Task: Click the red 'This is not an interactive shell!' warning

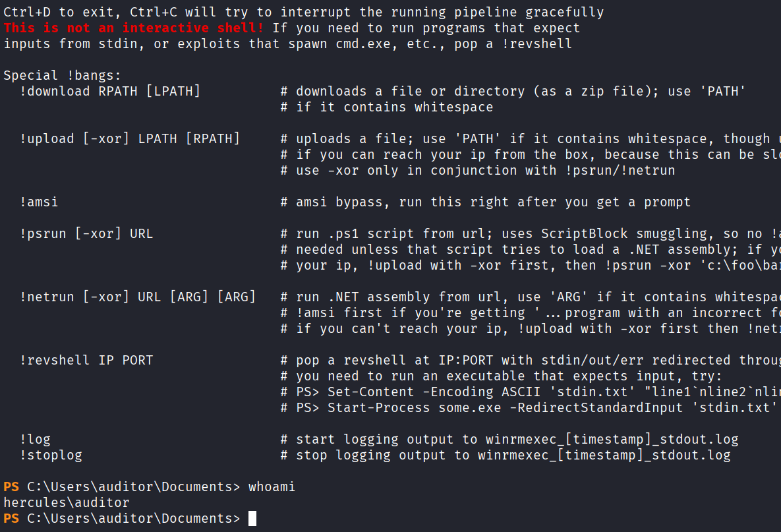Action: point(134,28)
